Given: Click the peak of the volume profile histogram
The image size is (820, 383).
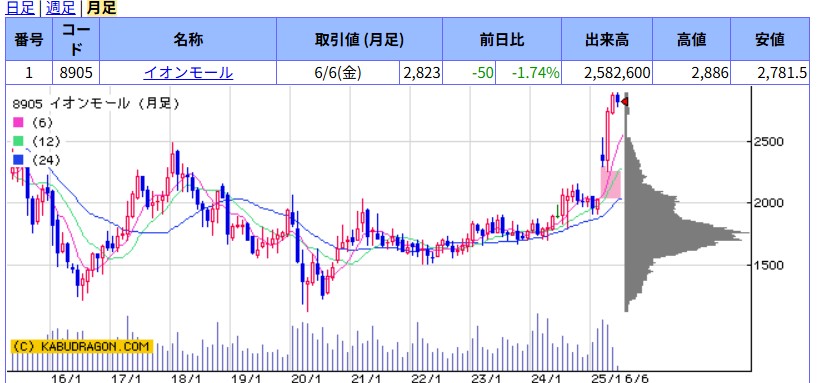Looking at the screenshot, I should [745, 233].
